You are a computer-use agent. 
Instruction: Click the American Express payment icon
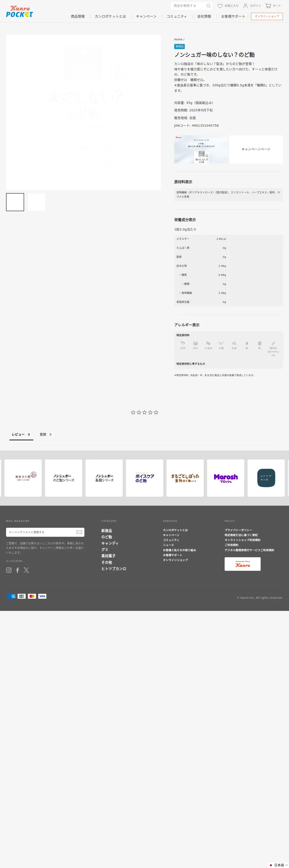click(x=11, y=596)
